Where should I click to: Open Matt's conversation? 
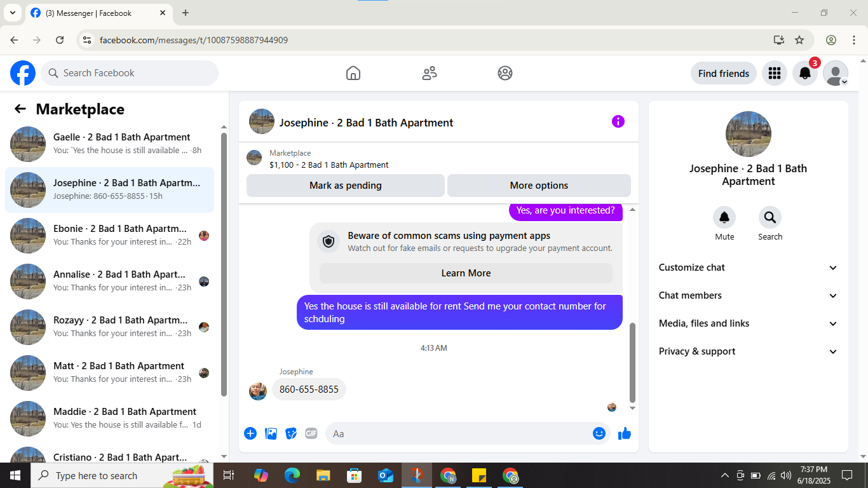tap(109, 372)
